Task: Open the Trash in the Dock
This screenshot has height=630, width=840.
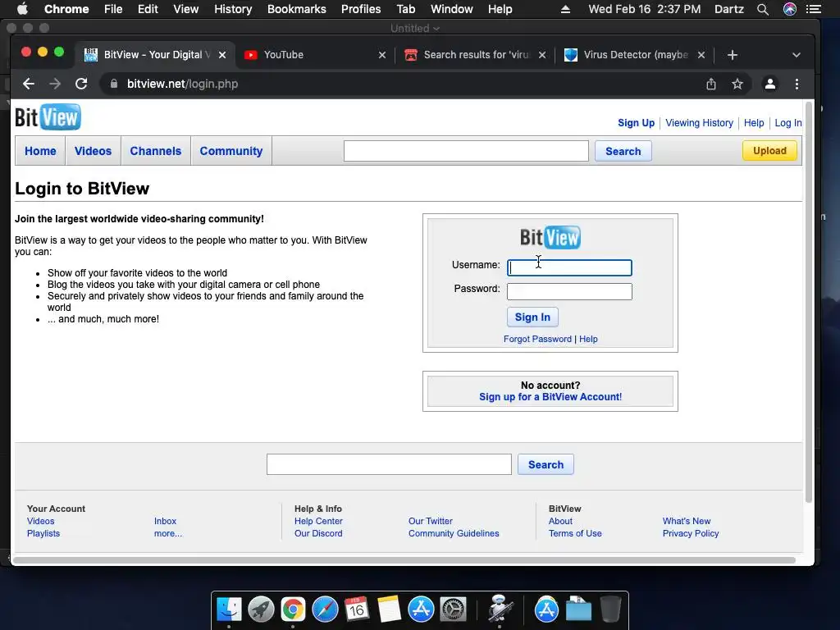Action: (610, 609)
